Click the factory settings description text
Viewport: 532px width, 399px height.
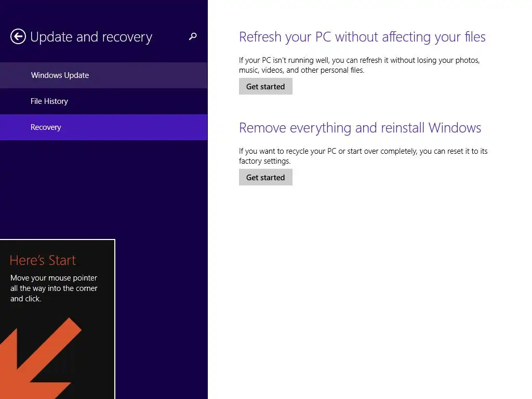(x=363, y=156)
